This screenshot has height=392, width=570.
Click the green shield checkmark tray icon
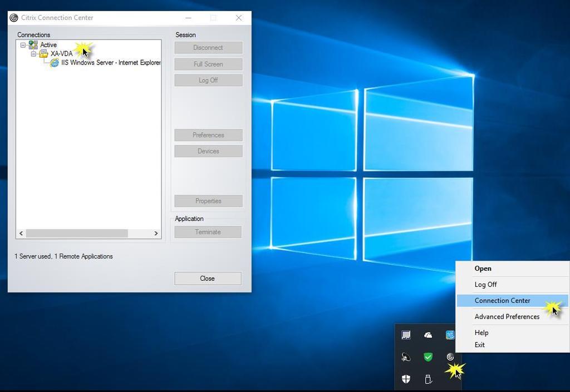428,357
